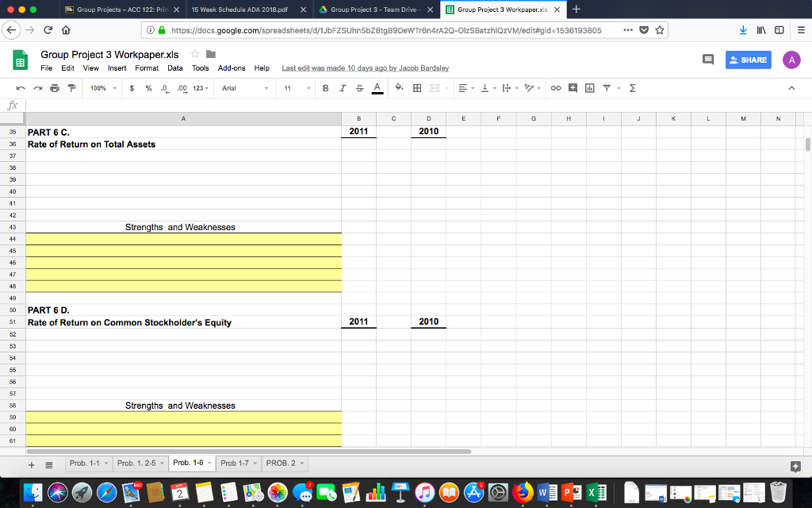This screenshot has width=812, height=508.
Task: Go to Sheets home via green logo
Action: tap(20, 60)
